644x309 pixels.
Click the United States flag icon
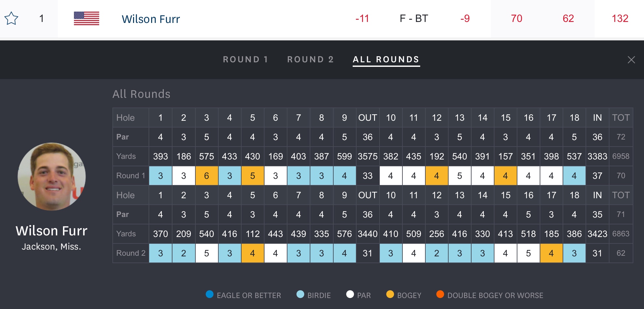click(x=86, y=18)
